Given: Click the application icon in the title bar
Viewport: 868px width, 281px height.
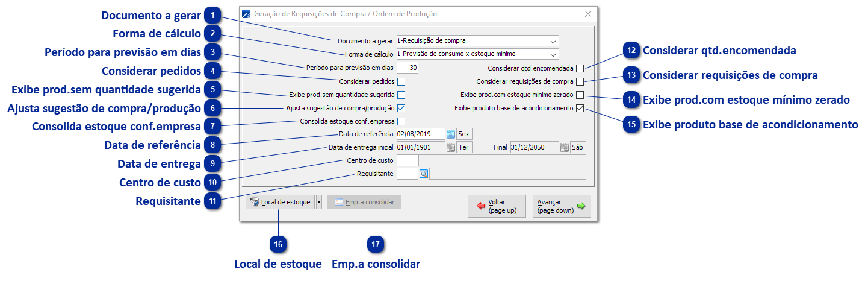Looking at the screenshot, I should [x=247, y=13].
